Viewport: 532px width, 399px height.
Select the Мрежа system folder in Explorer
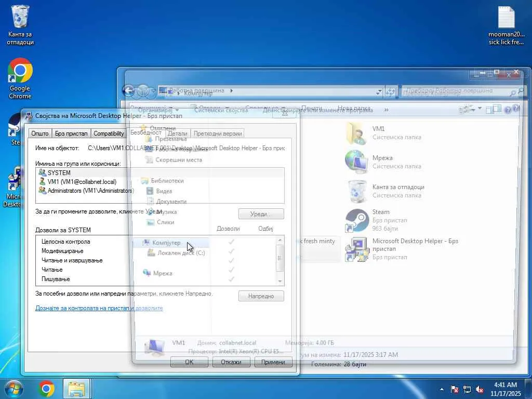point(384,162)
